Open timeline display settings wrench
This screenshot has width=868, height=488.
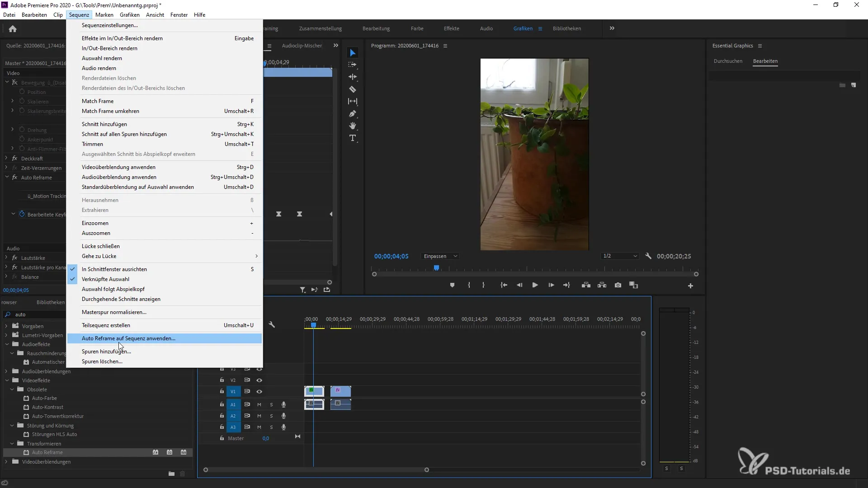(x=272, y=325)
